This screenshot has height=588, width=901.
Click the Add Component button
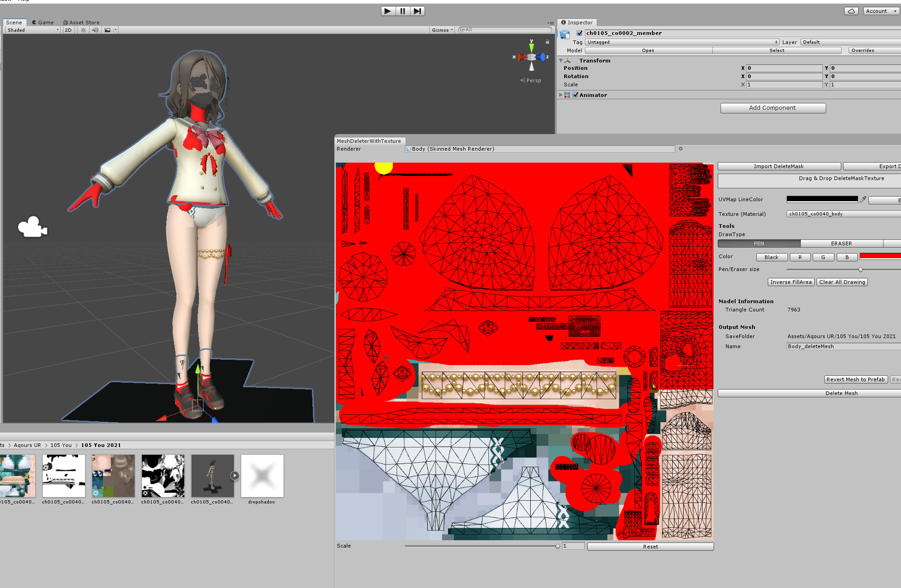coord(772,108)
